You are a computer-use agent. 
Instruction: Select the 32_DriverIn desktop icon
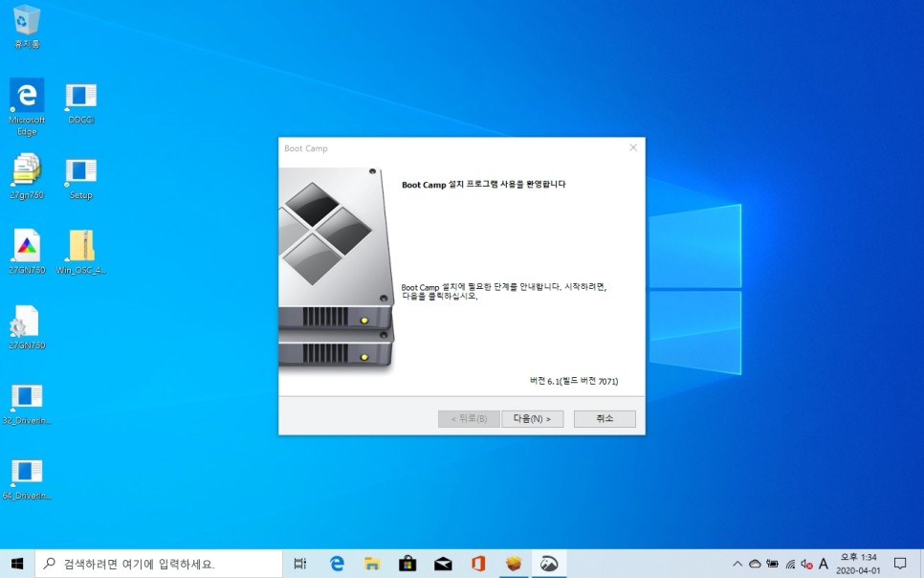[27, 404]
